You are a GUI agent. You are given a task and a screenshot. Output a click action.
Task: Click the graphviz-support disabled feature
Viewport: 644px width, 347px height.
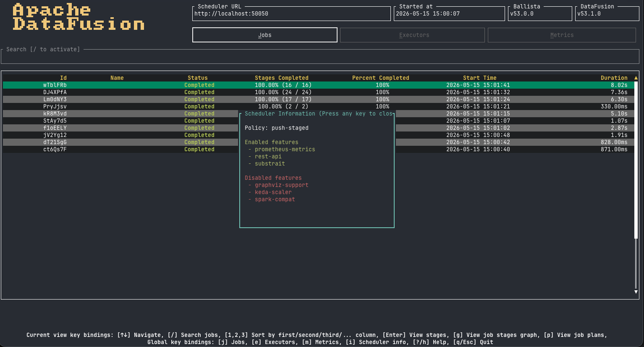(x=282, y=185)
